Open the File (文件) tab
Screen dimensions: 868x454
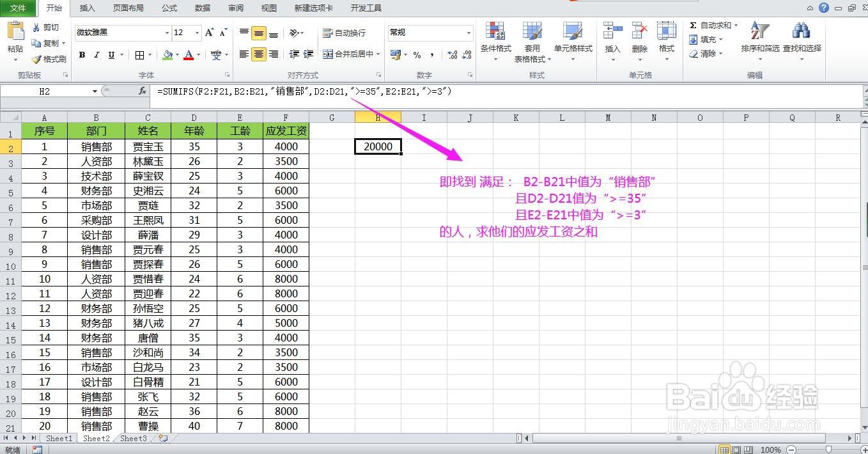[19, 8]
